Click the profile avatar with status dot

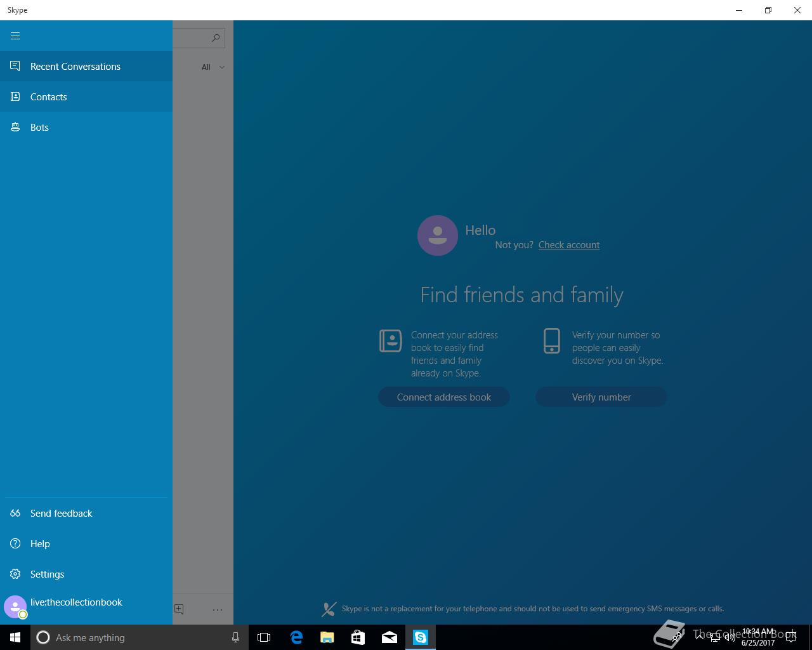tap(15, 607)
